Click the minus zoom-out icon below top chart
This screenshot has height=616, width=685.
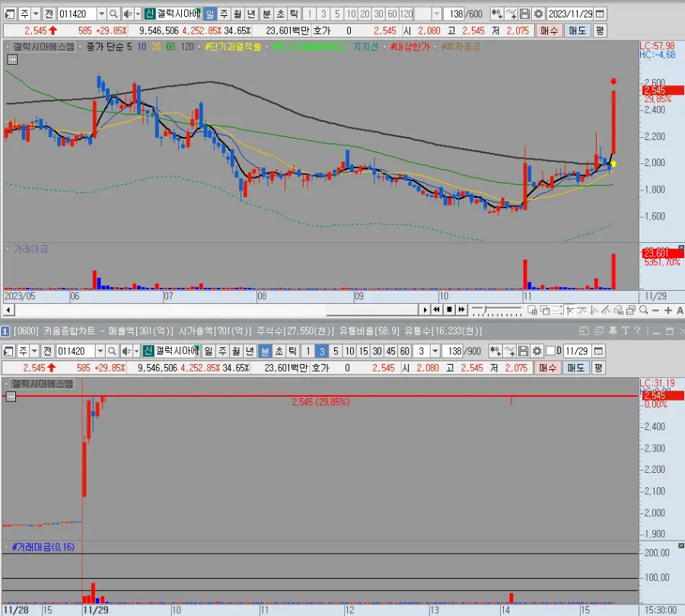click(655, 311)
